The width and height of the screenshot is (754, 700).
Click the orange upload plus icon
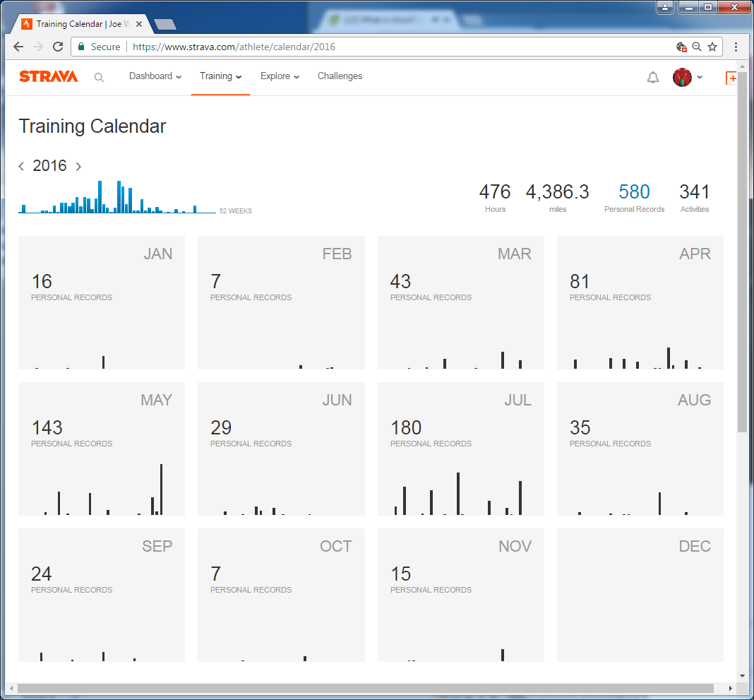(731, 78)
